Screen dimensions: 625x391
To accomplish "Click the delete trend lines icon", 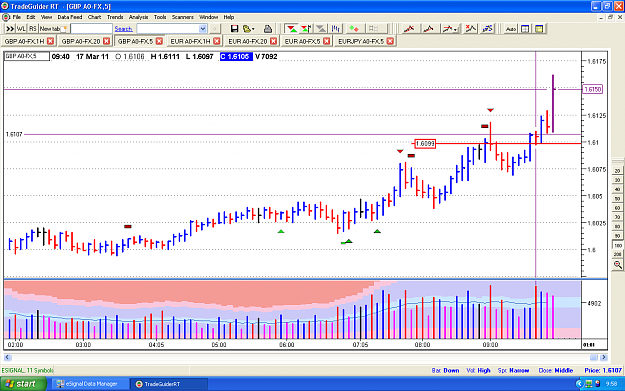I will click(470, 29).
